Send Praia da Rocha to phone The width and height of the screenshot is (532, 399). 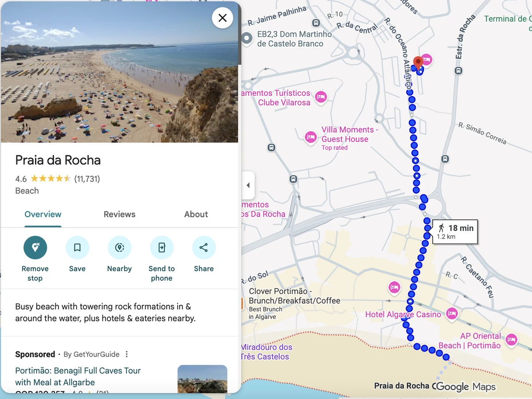click(x=161, y=247)
